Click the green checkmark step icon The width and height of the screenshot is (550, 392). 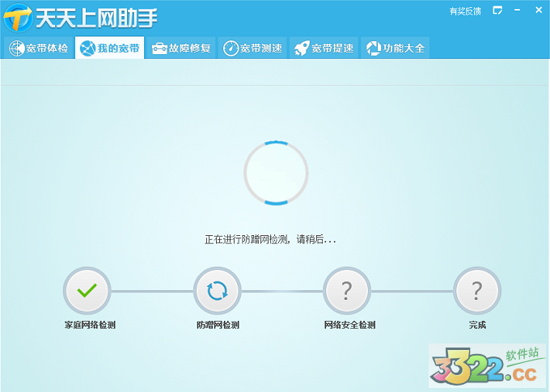[x=87, y=291]
